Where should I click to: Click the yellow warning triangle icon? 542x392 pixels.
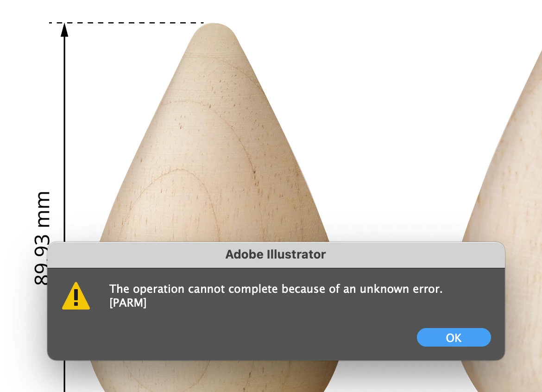point(76,296)
